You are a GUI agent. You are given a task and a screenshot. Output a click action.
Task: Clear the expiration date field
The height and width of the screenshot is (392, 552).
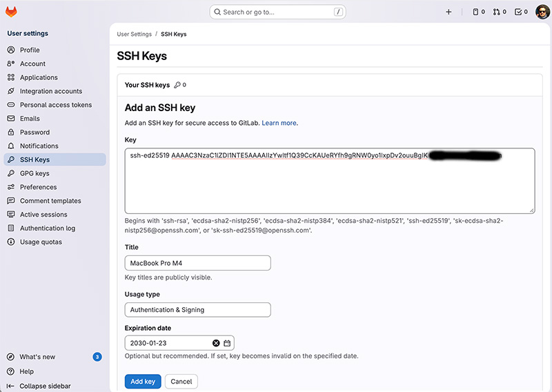pyautogui.click(x=216, y=343)
